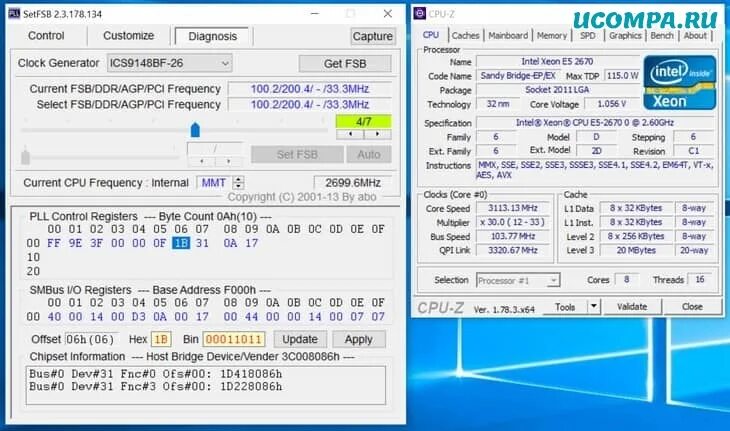Click the Bus Speed value 103.77 MHz
The height and width of the screenshot is (431, 730).
(513, 236)
